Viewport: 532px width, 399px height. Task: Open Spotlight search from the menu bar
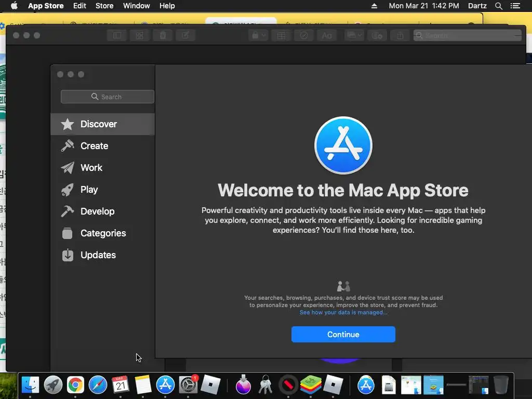coord(498,6)
